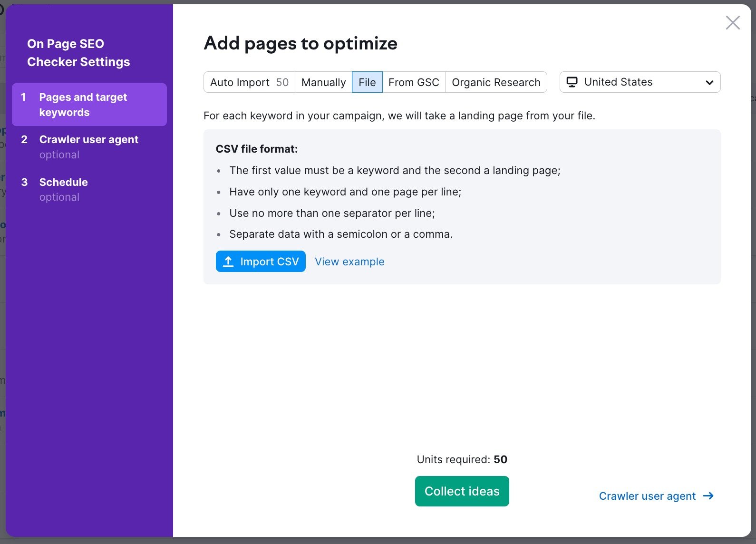756x544 pixels.
Task: Go to Crawler user agent next step link
Action: pyautogui.click(x=647, y=496)
